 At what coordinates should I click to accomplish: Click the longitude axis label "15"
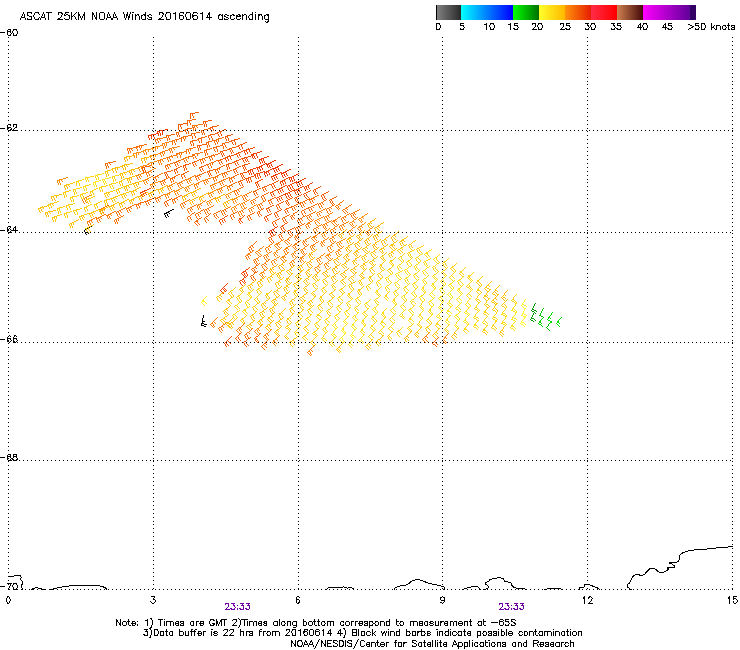pos(732,600)
